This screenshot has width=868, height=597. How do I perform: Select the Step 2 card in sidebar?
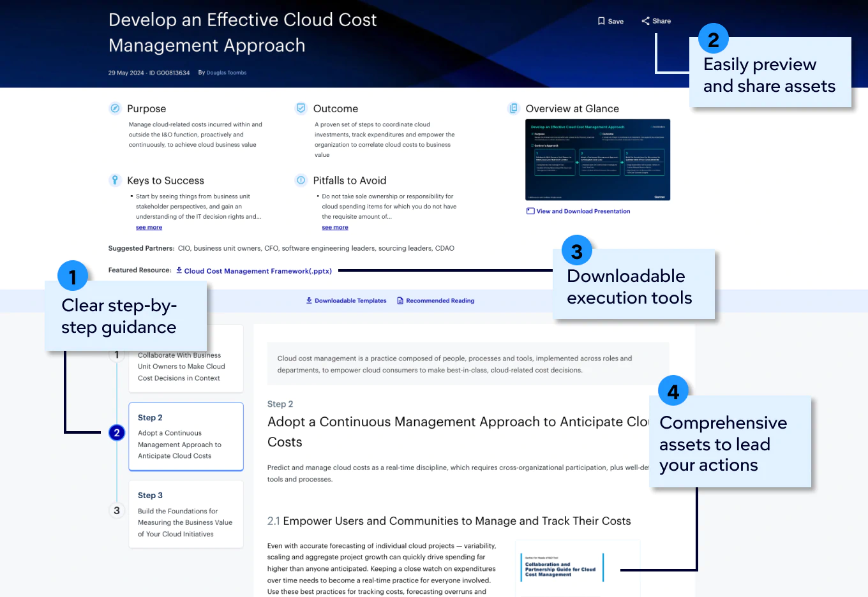click(186, 436)
